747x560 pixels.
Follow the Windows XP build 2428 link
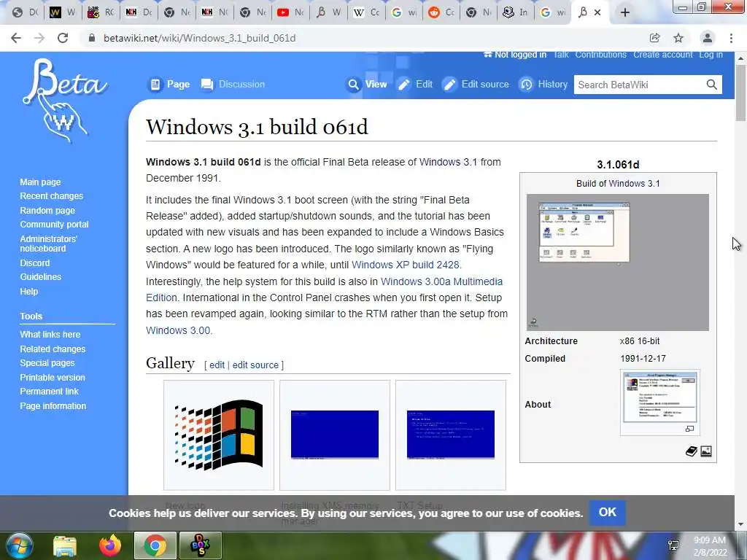(406, 265)
